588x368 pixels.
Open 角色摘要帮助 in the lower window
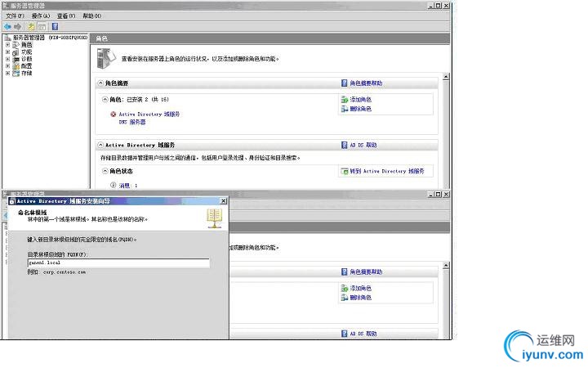pos(366,272)
